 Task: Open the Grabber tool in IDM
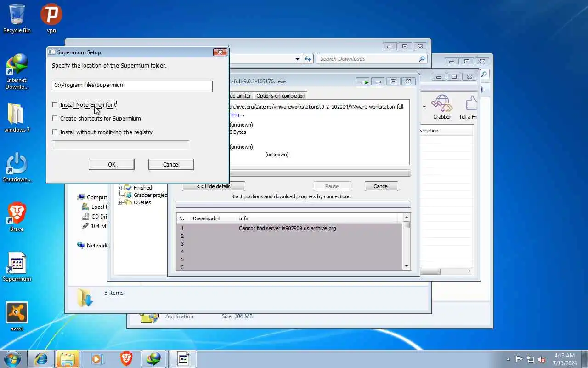442,107
